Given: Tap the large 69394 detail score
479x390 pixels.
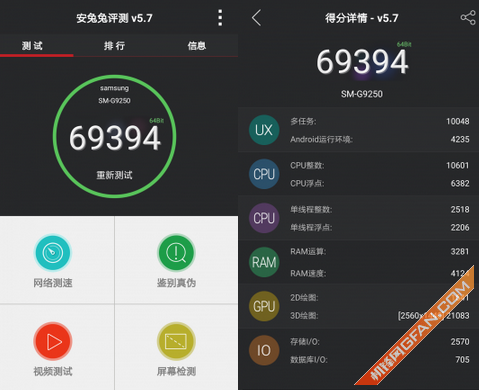Looking at the screenshot, I should pos(362,62).
